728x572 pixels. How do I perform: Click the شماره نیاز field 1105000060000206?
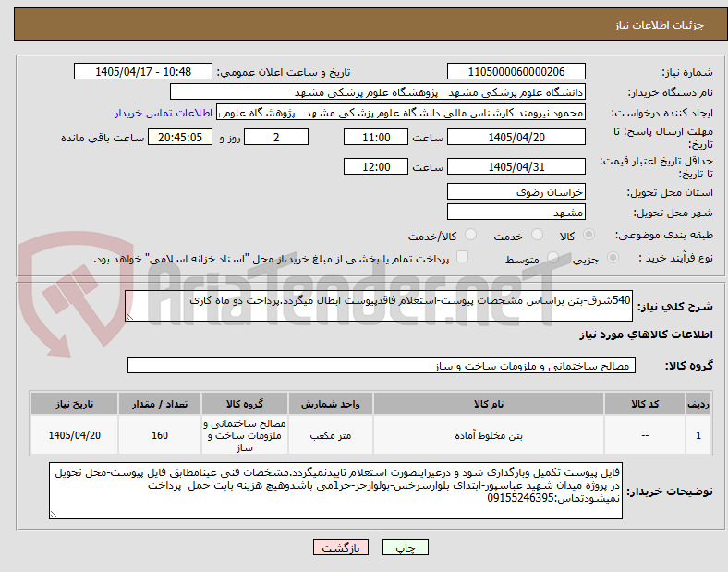tap(516, 72)
